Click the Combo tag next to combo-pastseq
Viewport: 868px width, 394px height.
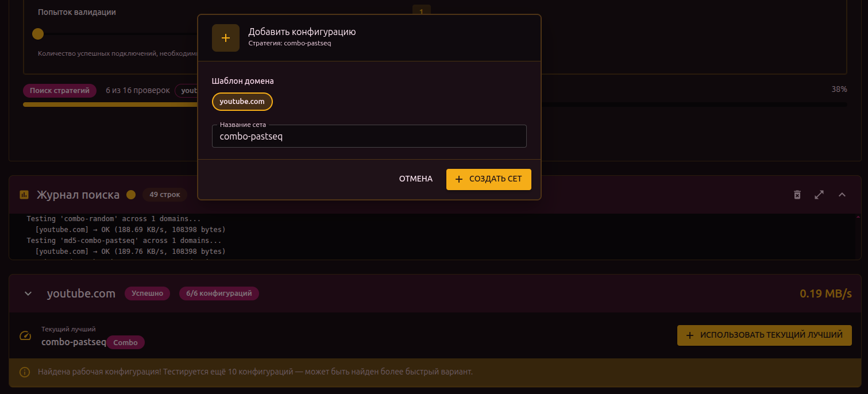click(x=125, y=342)
